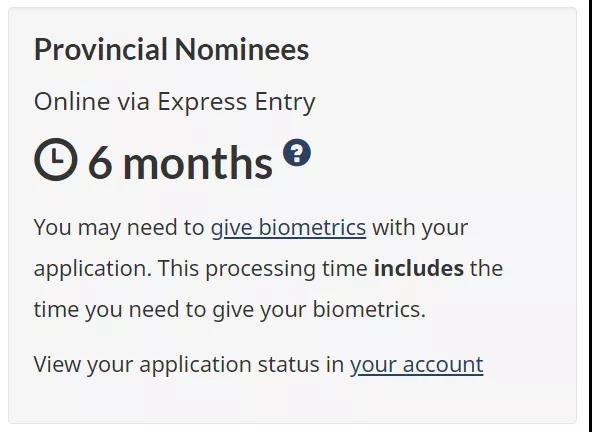Click the word biometrics ending the paragraph
Screen dimensions: 592x432
(369, 309)
